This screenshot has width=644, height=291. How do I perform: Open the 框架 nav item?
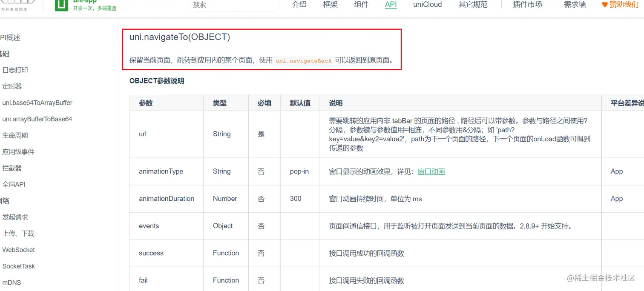[330, 5]
